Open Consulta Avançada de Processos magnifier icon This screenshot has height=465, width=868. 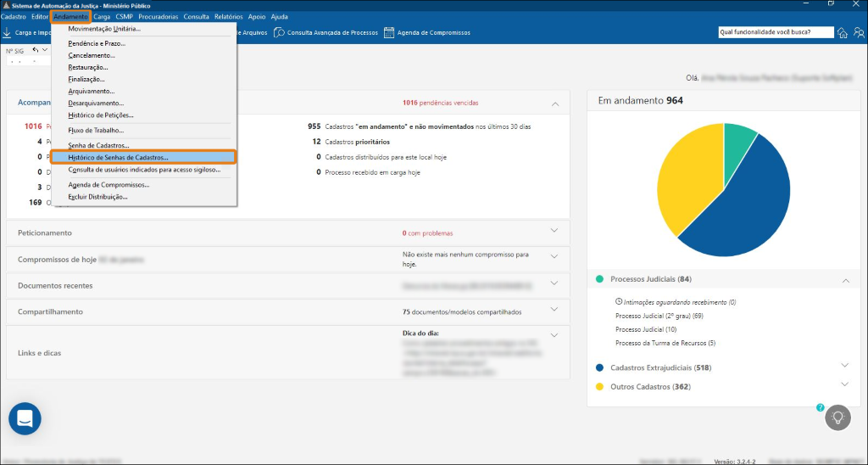point(279,33)
